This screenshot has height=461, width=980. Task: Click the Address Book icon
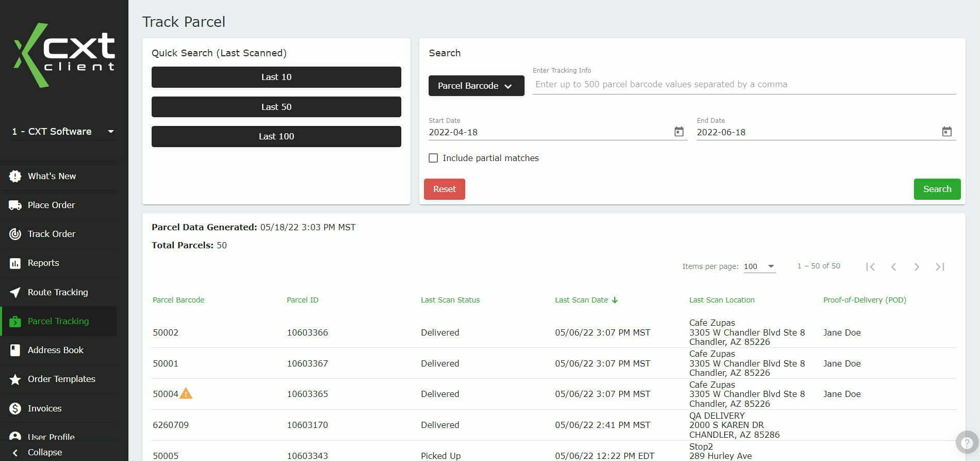coord(15,350)
